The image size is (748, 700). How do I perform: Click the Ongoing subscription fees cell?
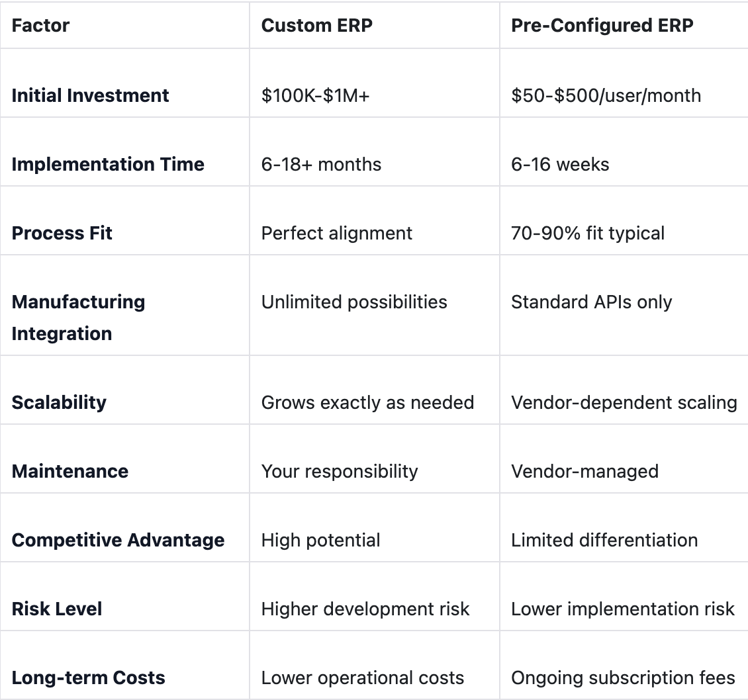[x=623, y=678]
